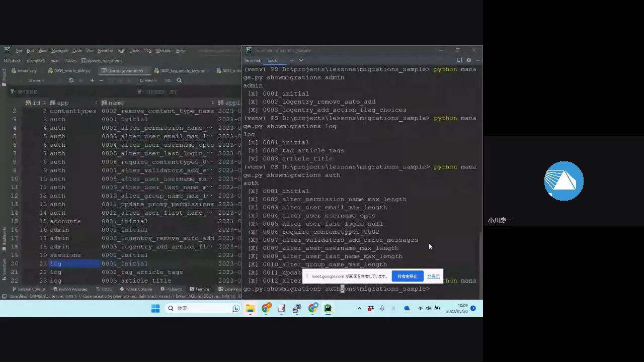Viewport: 644px width, 362px height.
Task: Click the 共有を停止 stop sharing button
Action: coord(407,276)
